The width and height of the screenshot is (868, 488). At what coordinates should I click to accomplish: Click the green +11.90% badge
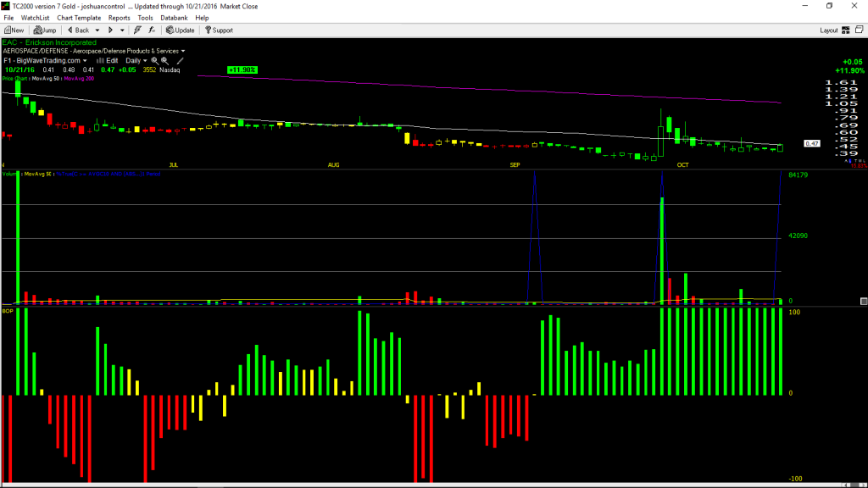tap(242, 69)
